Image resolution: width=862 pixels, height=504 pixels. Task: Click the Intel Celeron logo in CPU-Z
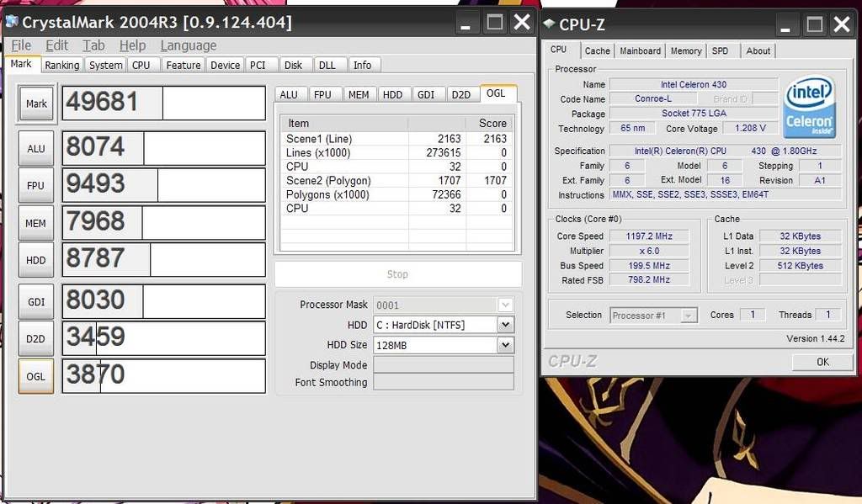pos(810,107)
